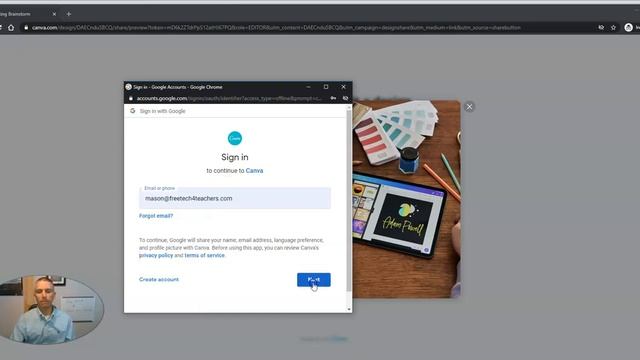Click the tablet photo beside the dialog
The image size is (640, 360).
407,199
